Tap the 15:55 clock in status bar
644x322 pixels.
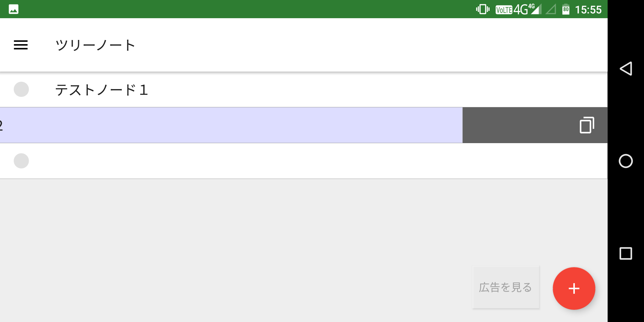coord(588,10)
